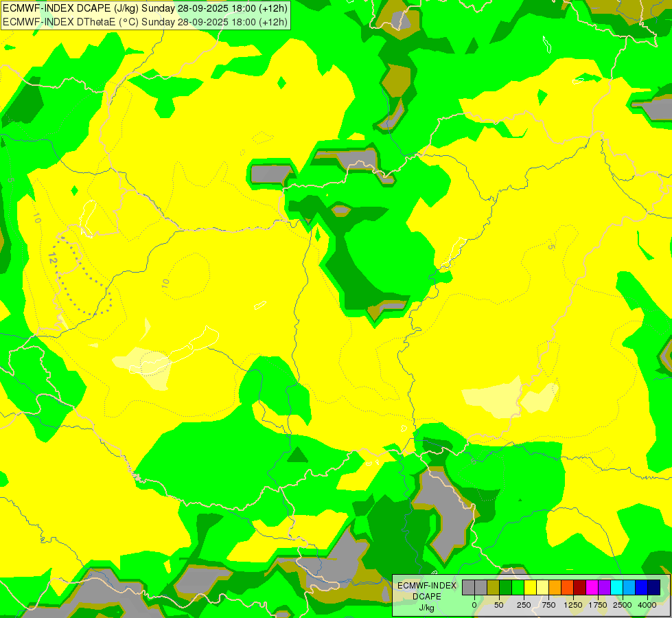Click the legend value '250'
The height and width of the screenshot is (618, 672).
(x=524, y=605)
